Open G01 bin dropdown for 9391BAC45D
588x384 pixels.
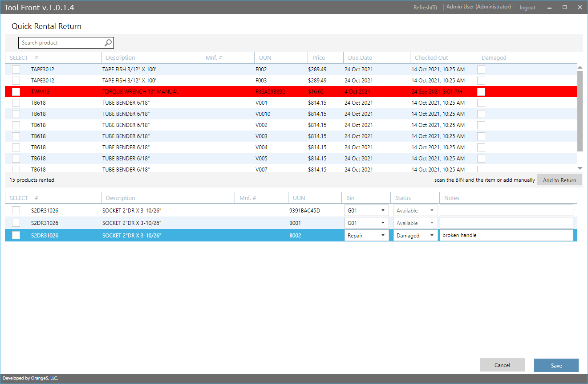pos(366,210)
